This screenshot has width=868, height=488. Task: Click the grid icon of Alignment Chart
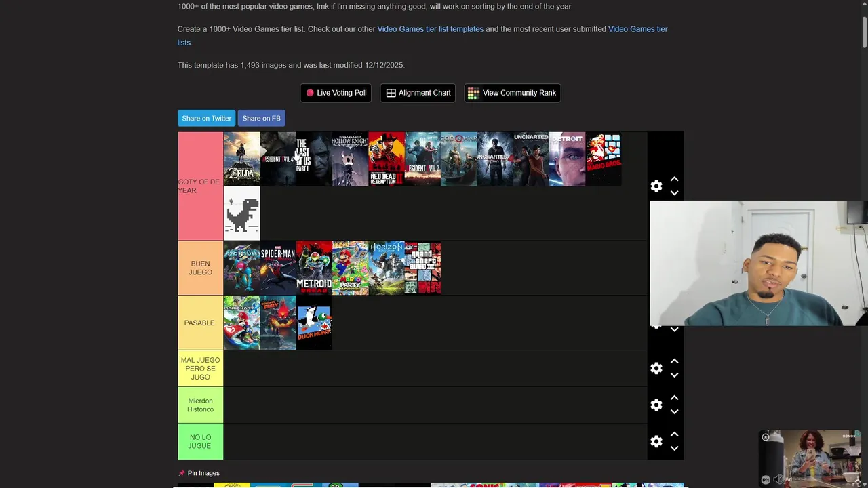coord(391,93)
